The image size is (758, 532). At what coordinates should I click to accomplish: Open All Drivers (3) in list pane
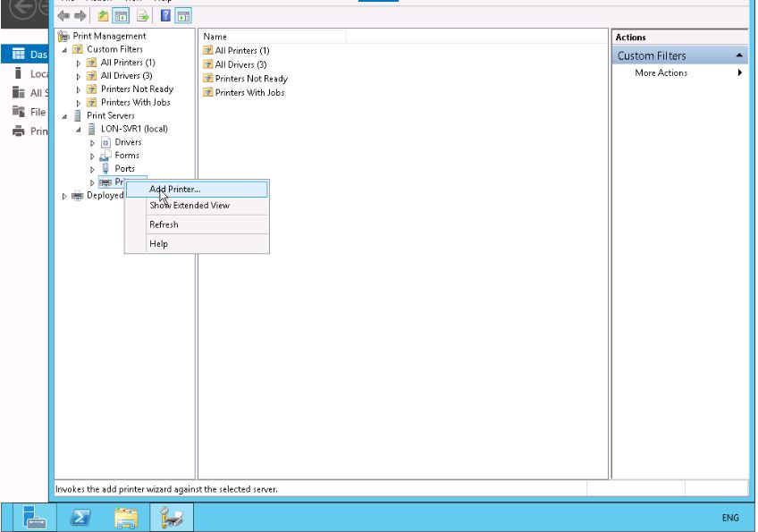pyautogui.click(x=240, y=64)
